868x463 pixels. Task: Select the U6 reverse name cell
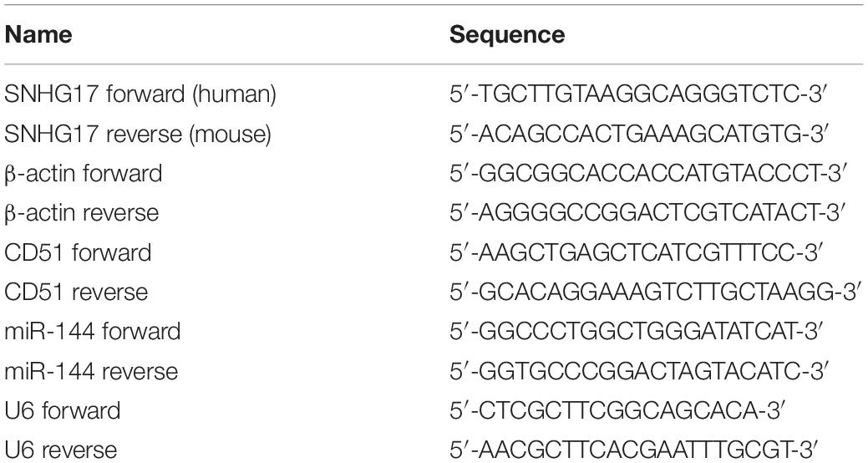coord(61,450)
